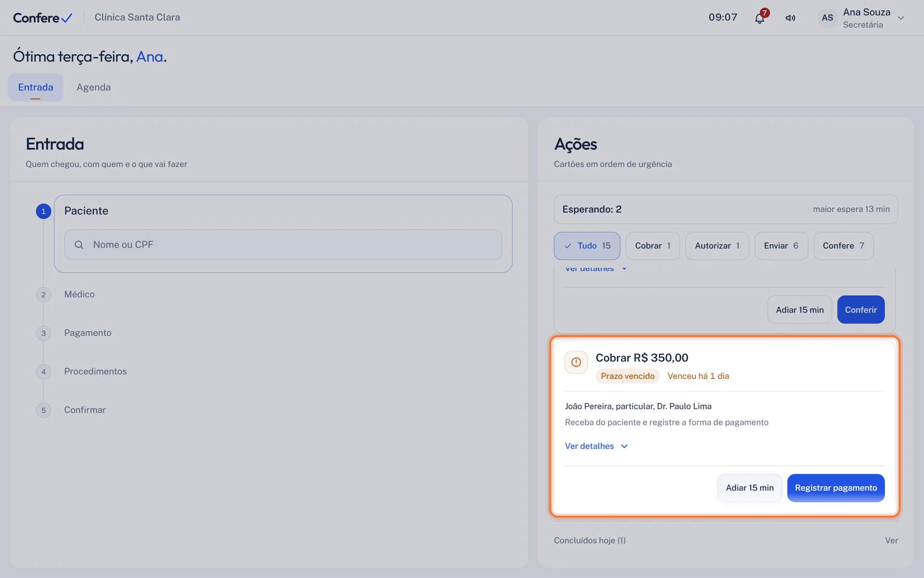Open the notifications bell

759,18
